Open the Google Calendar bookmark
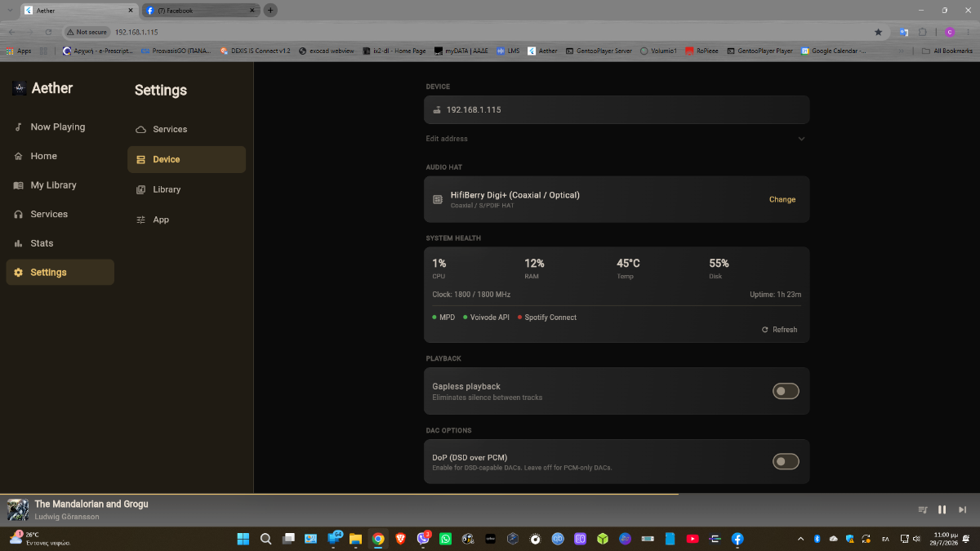 coord(834,51)
